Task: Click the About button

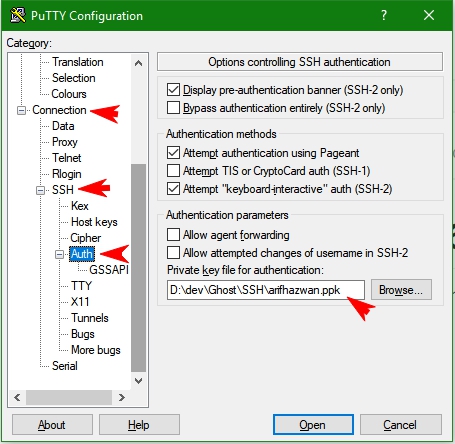Action: tap(52, 425)
